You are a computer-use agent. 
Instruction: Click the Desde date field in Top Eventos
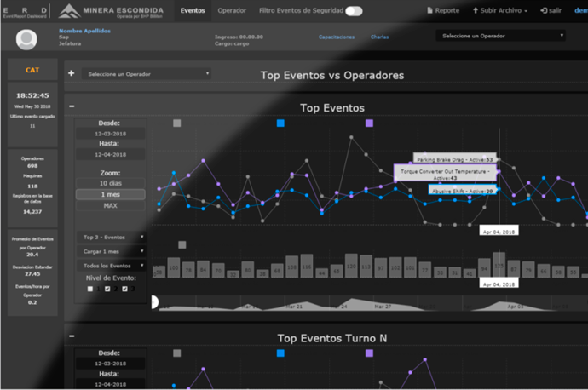click(x=110, y=134)
